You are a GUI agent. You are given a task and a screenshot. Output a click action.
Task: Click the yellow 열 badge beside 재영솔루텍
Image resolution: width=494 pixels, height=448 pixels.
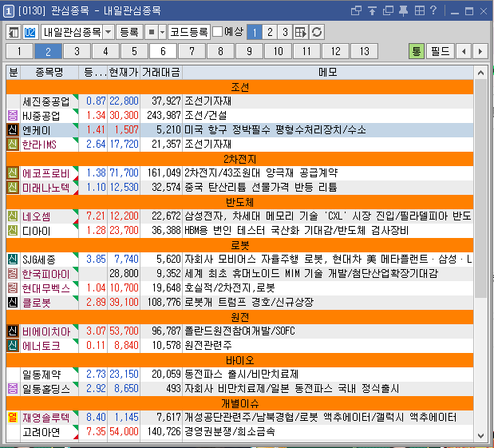pyautogui.click(x=12, y=417)
